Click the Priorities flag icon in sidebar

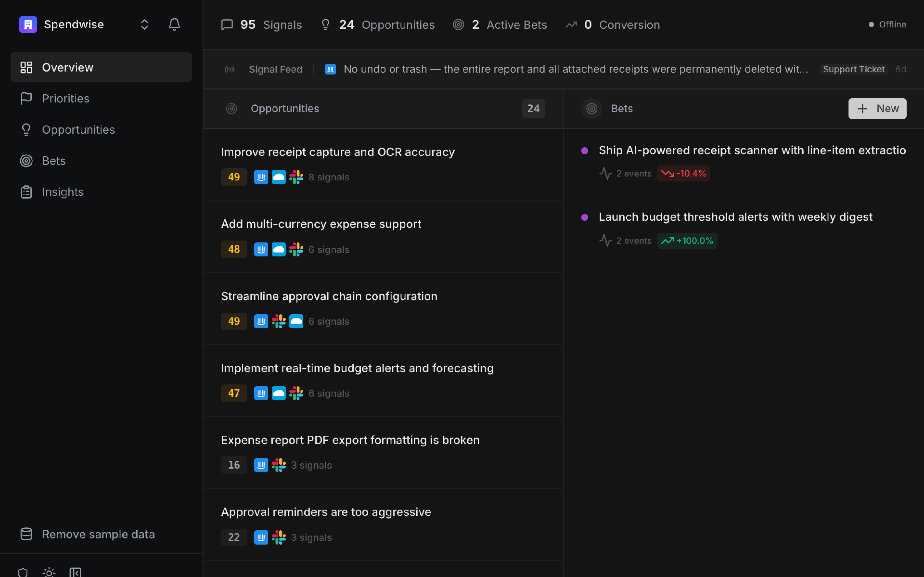(x=26, y=98)
